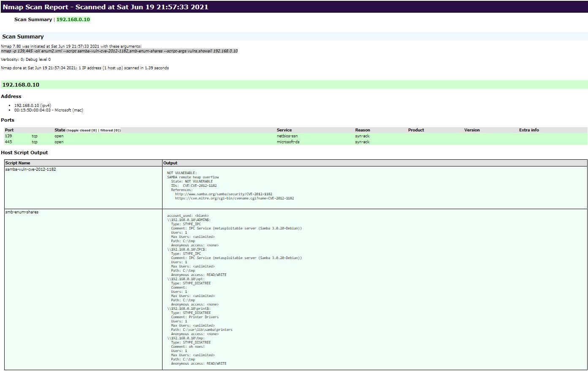Select 'Comment: Printer Drivers' line
Screen dimensions: 588x371
195,317
